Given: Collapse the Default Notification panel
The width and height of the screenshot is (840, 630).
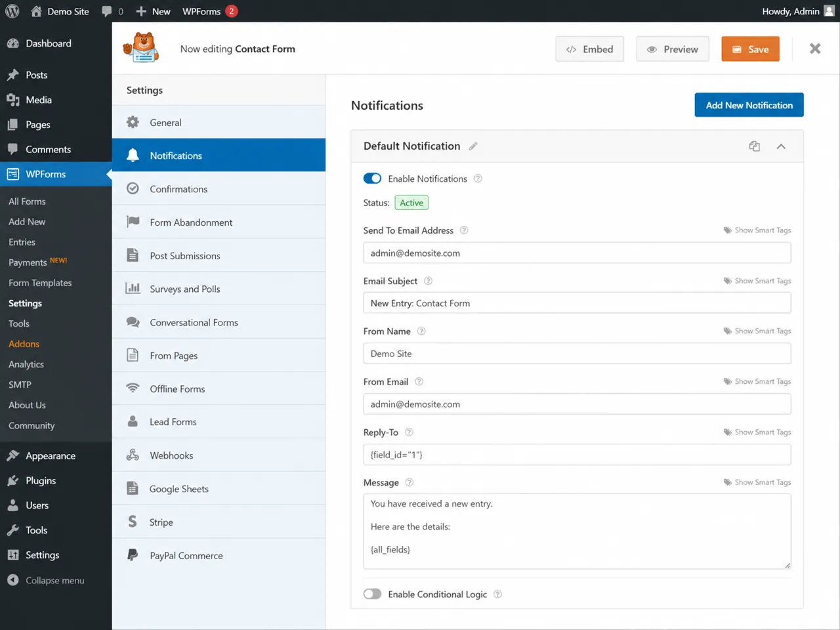Looking at the screenshot, I should (781, 146).
